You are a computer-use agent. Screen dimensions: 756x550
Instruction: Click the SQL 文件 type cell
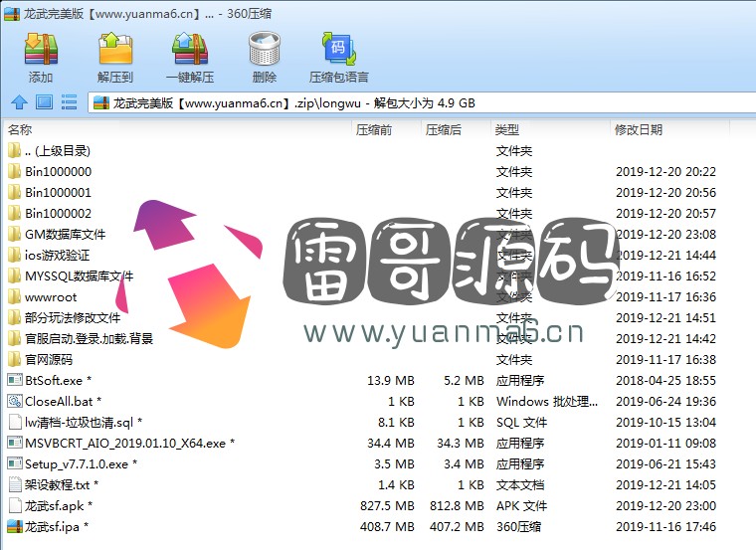pyautogui.click(x=521, y=423)
